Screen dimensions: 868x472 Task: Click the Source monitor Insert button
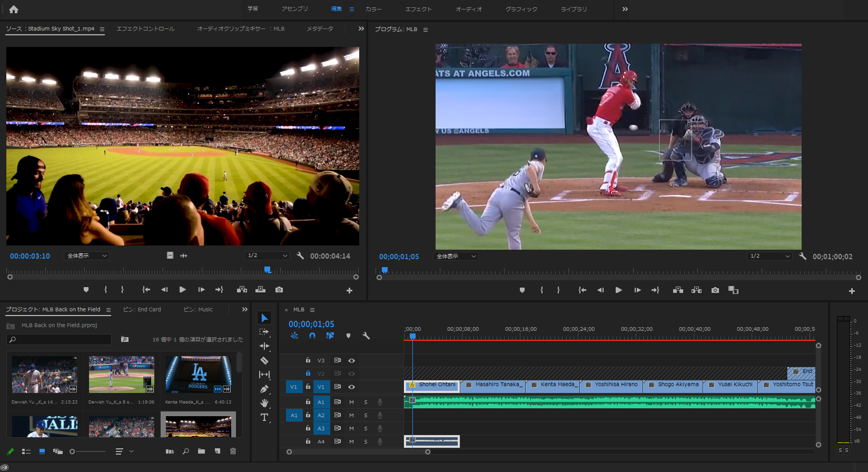point(242,290)
